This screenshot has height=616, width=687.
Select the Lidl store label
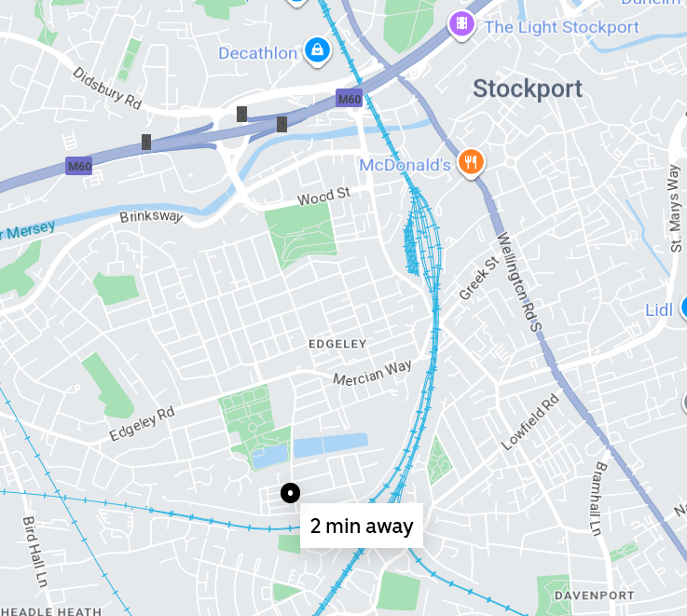(658, 309)
